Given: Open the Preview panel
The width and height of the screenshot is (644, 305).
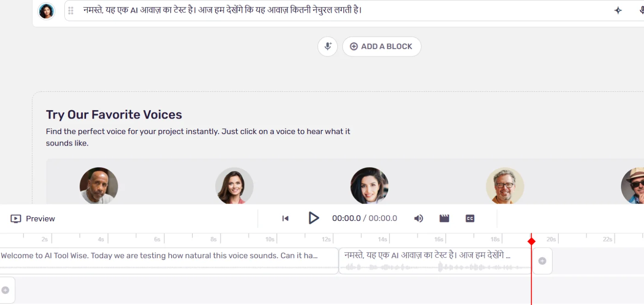Looking at the screenshot, I should 33,219.
